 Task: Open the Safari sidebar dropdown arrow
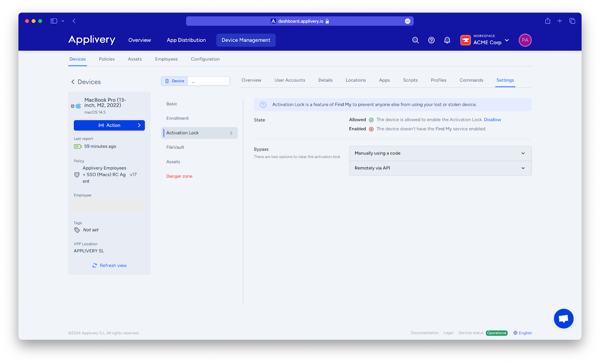[63, 21]
